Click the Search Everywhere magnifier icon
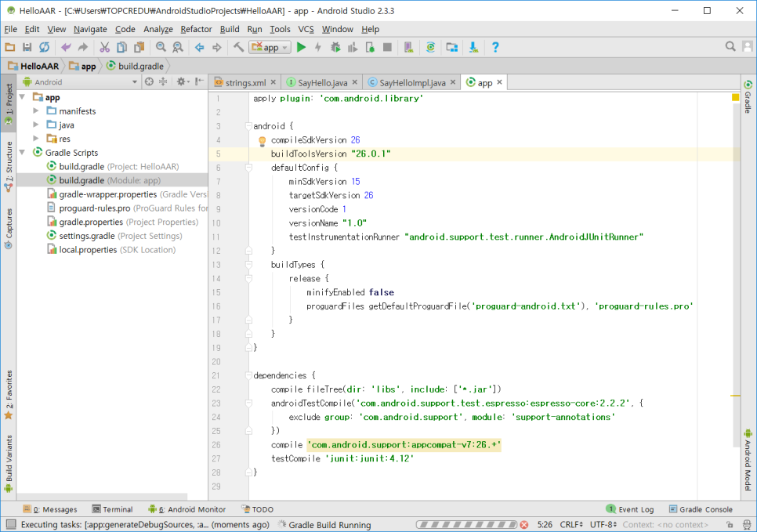This screenshot has height=532, width=757. [x=730, y=46]
